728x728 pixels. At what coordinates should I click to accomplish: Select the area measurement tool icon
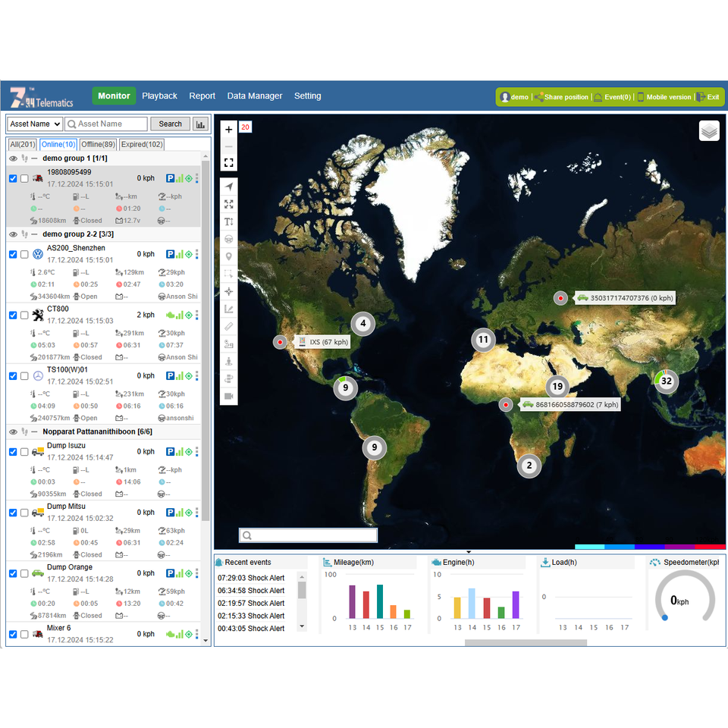coord(228,309)
